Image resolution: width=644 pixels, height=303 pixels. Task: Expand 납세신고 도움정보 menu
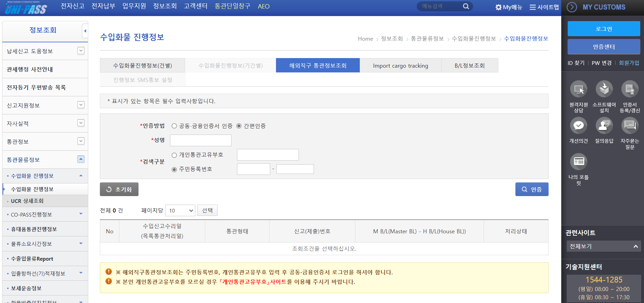click(x=81, y=51)
